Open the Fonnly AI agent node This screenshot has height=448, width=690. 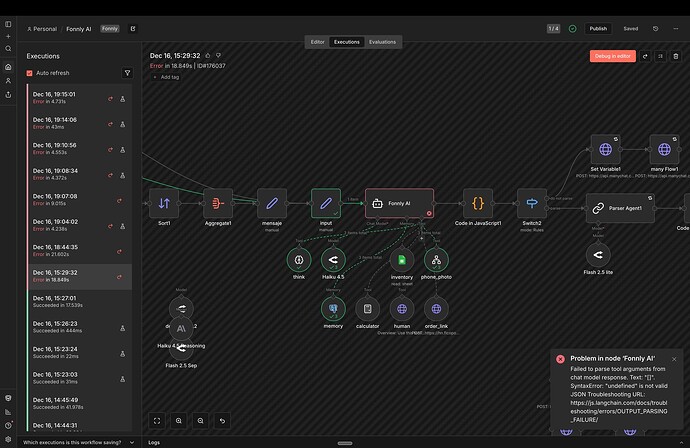click(399, 203)
